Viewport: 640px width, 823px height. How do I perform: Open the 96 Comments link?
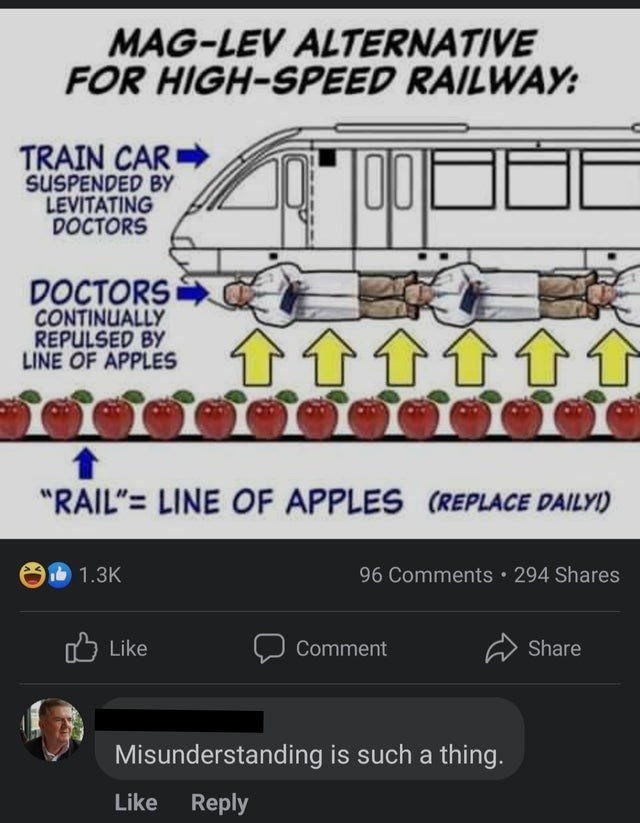[x=426, y=575]
